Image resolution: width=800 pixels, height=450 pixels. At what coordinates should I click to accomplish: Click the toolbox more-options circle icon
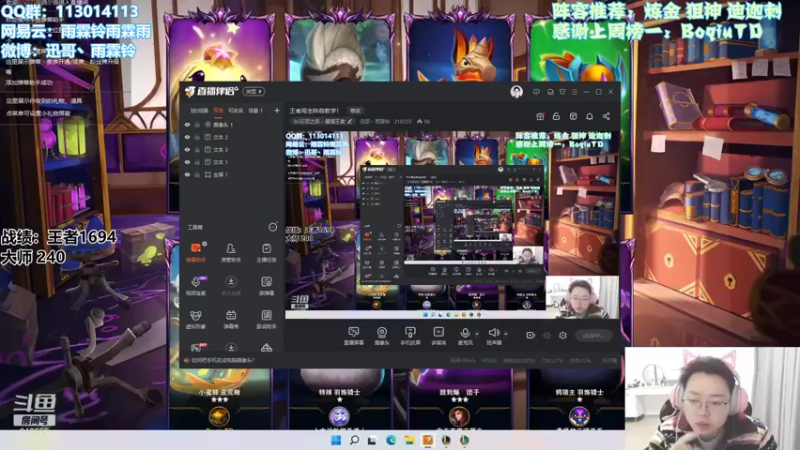coord(273,227)
